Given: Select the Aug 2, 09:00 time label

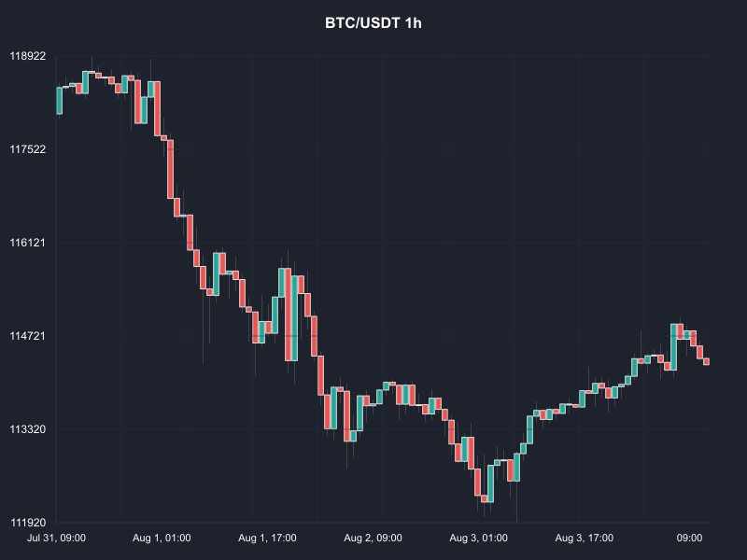Looking at the screenshot, I should [x=373, y=539].
